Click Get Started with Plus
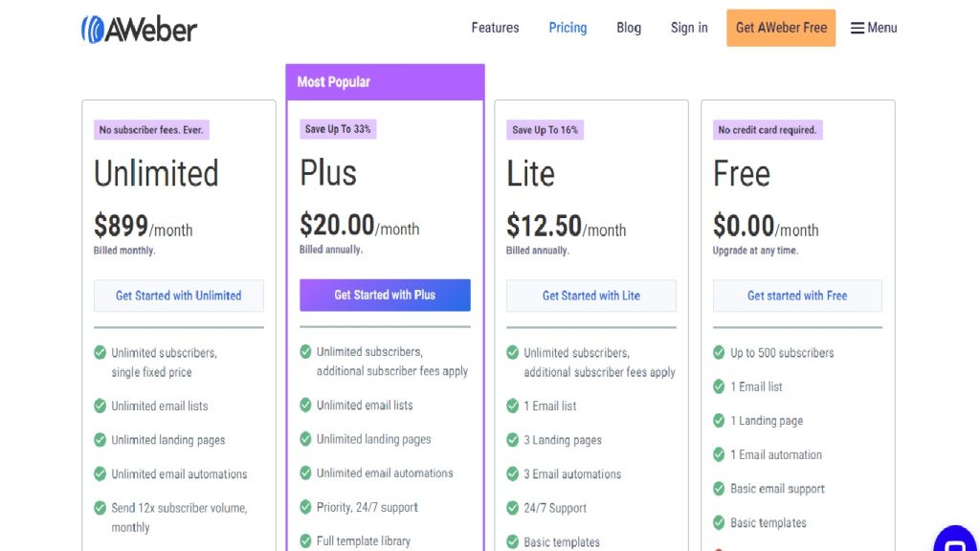Image resolution: width=980 pixels, height=551 pixels. [x=385, y=295]
